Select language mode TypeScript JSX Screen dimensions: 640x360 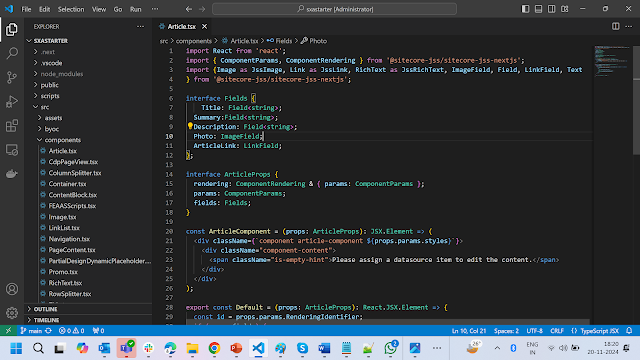[x=600, y=331]
